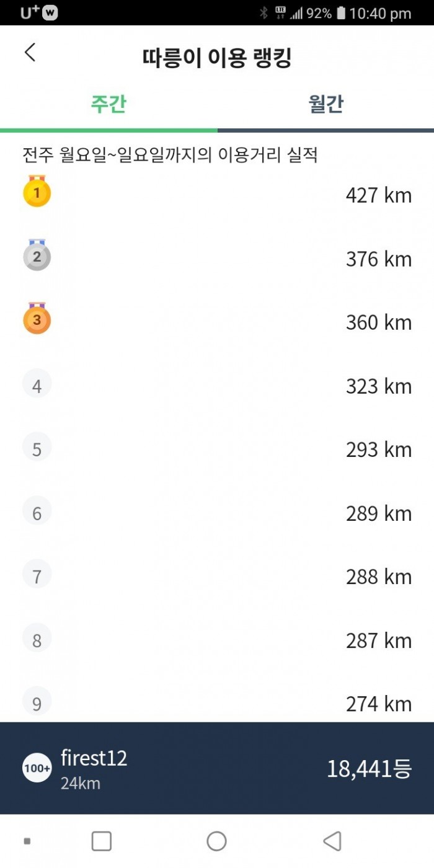Tap the rank 8 circle badge
The width and height of the screenshot is (434, 868).
tap(37, 639)
